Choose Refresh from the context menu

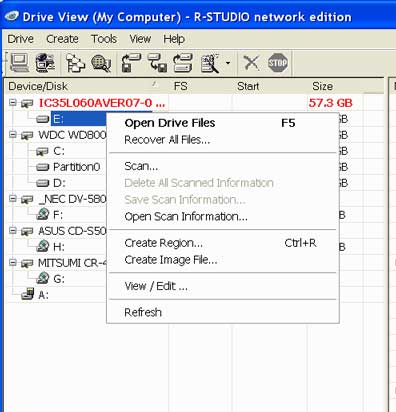[223, 312]
